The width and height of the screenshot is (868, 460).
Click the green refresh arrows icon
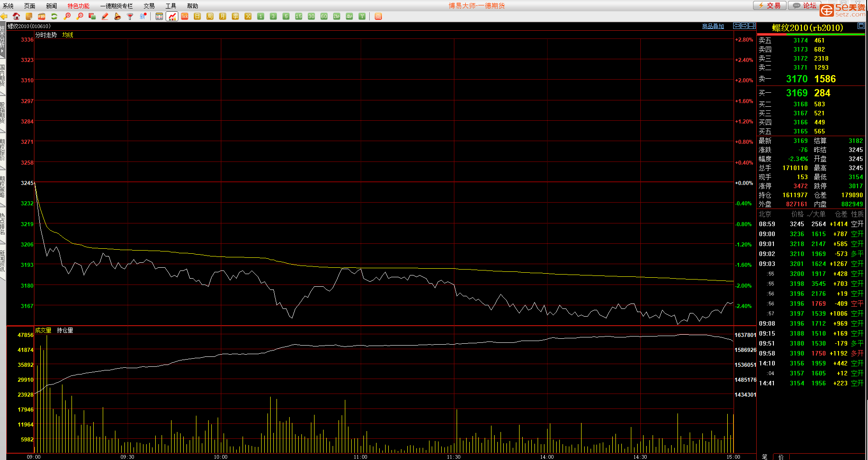pyautogui.click(x=54, y=16)
